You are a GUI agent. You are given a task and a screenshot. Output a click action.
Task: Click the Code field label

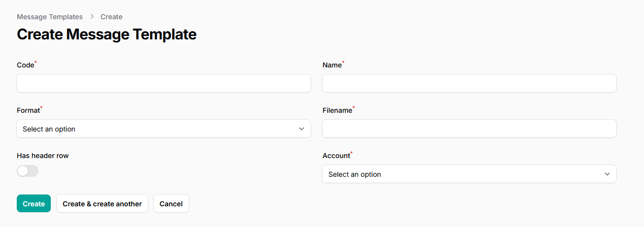(x=25, y=65)
